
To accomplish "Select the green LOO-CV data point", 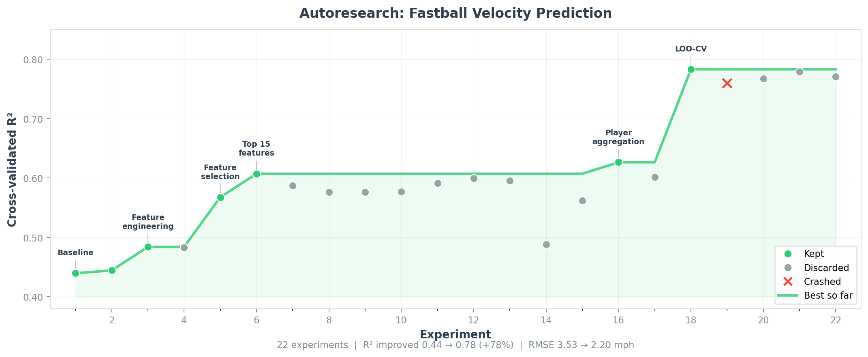I will [691, 70].
